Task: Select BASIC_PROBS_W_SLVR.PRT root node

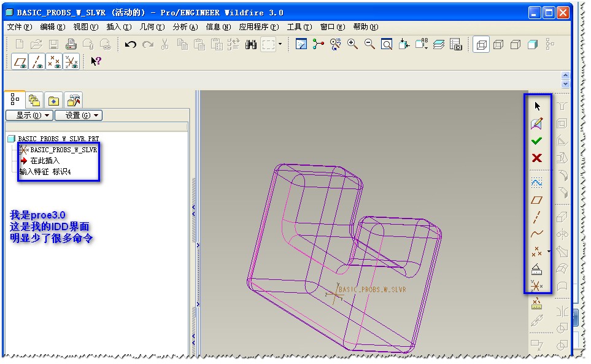Action: [53, 139]
